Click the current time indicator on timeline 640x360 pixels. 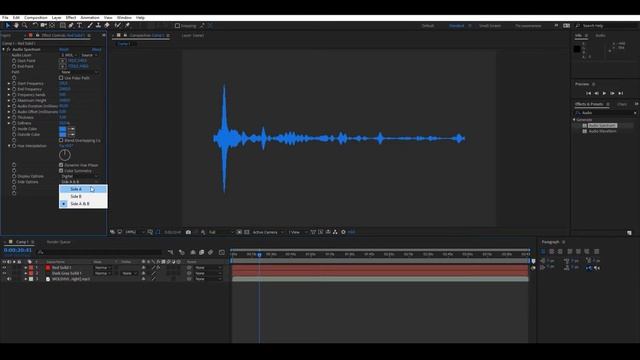[x=259, y=254]
